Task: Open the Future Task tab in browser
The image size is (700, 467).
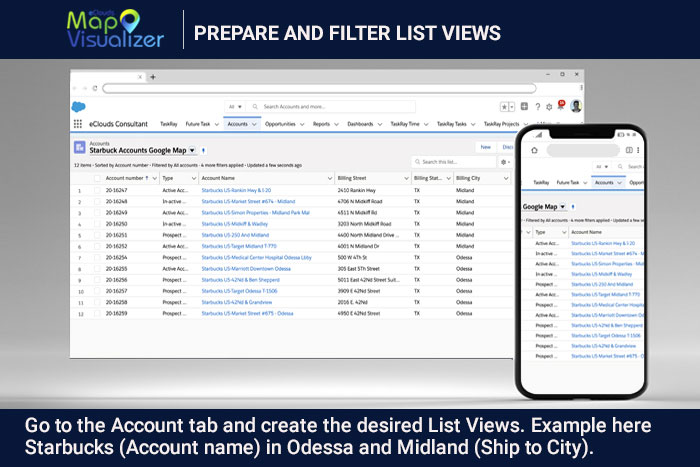Action: pyautogui.click(x=198, y=124)
